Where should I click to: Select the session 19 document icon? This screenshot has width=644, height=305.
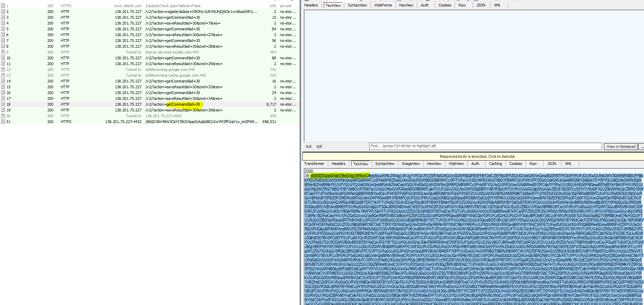pyautogui.click(x=3, y=110)
